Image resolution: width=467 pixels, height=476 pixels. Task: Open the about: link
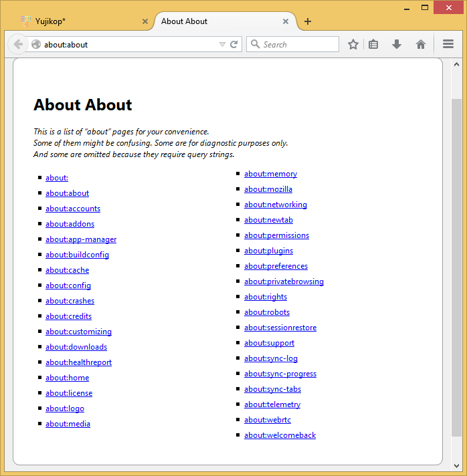[x=57, y=178]
